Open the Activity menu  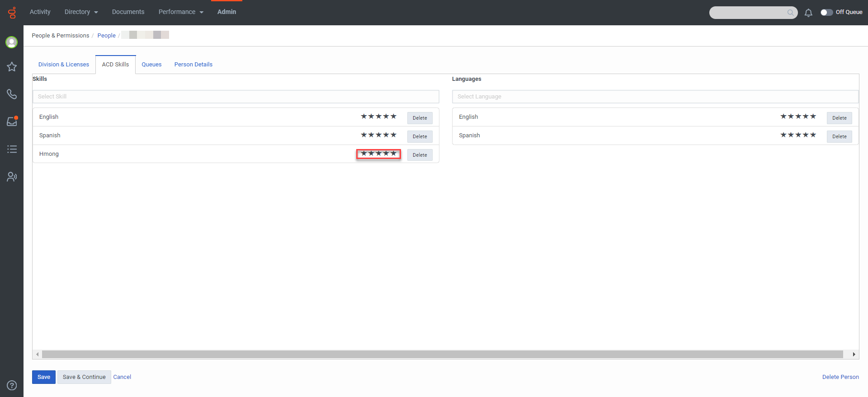(x=40, y=12)
